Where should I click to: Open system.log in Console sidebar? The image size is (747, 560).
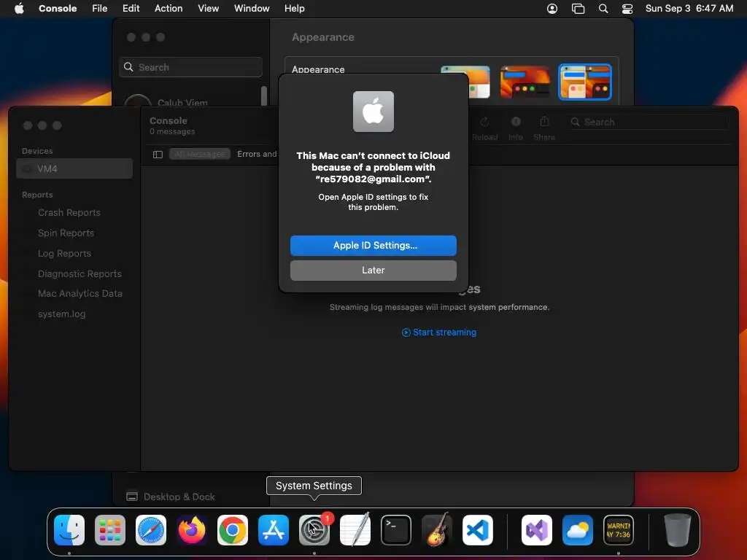pyautogui.click(x=61, y=314)
